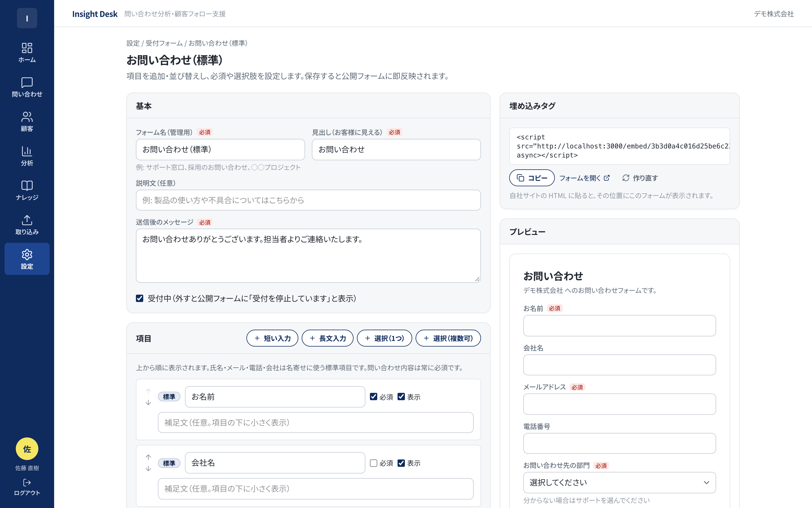Toggle 必須 checkbox for お名前
Image resolution: width=812 pixels, height=508 pixels.
tap(374, 397)
